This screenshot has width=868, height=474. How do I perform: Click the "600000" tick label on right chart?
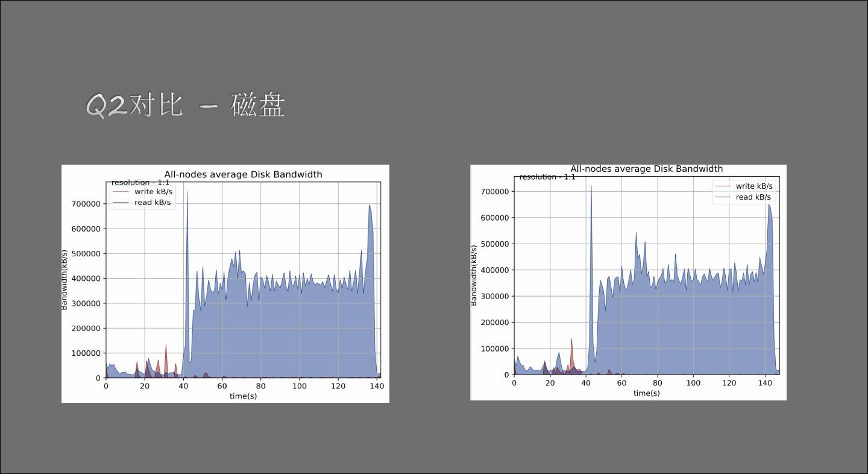494,218
